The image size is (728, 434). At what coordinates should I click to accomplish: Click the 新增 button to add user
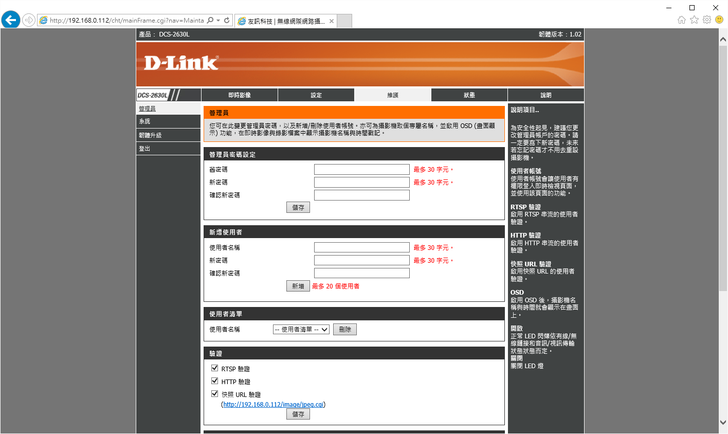click(x=297, y=286)
